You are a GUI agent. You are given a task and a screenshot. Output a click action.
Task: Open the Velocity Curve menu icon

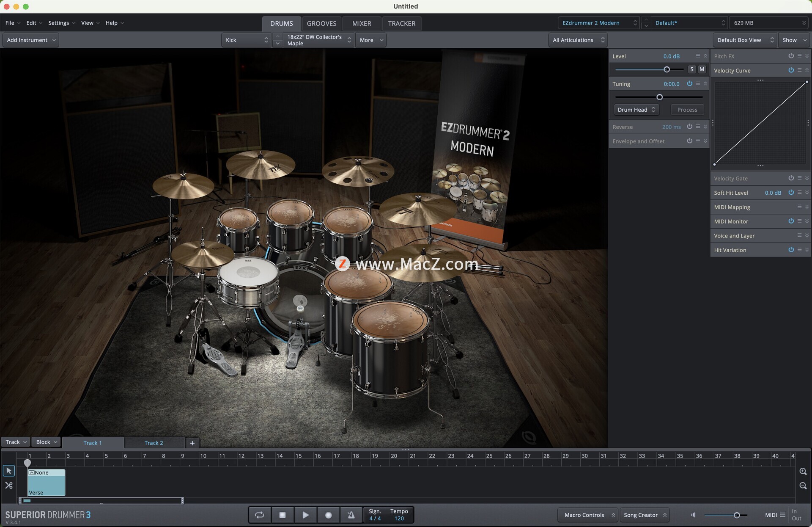pyautogui.click(x=799, y=70)
